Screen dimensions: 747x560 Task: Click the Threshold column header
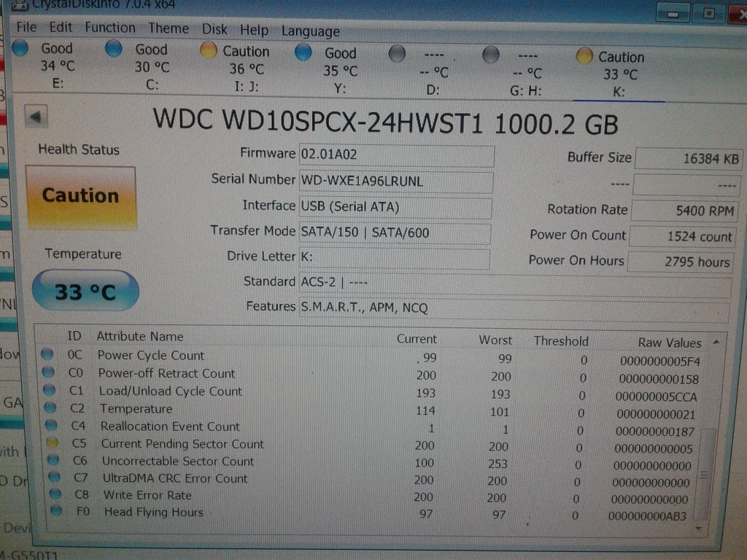tap(561, 341)
